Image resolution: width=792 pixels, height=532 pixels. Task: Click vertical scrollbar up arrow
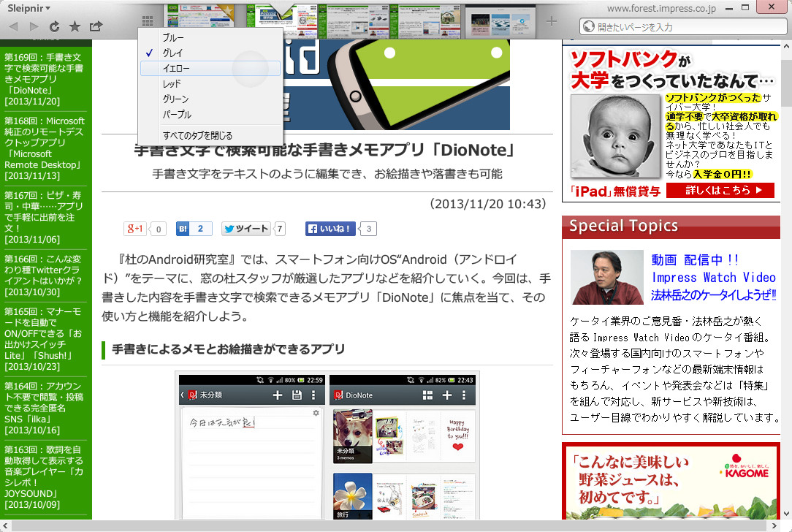[x=786, y=46]
